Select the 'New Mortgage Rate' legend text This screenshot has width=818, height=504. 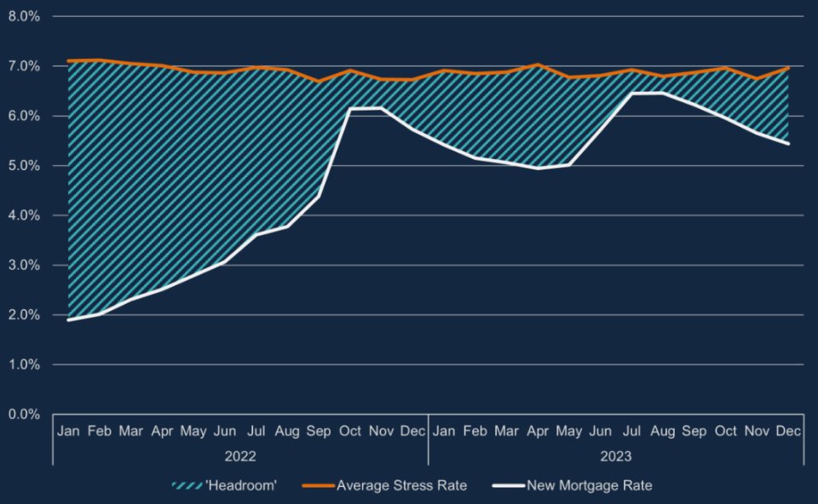click(x=590, y=485)
